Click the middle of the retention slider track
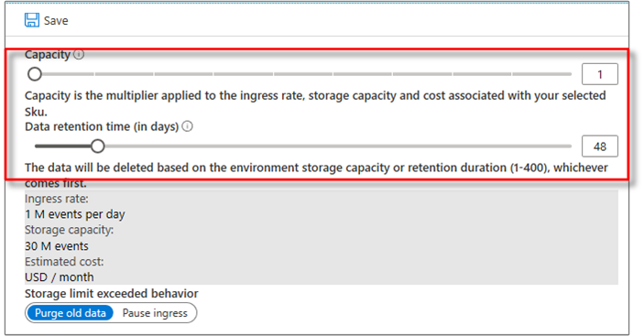644x336 pixels. [303, 146]
